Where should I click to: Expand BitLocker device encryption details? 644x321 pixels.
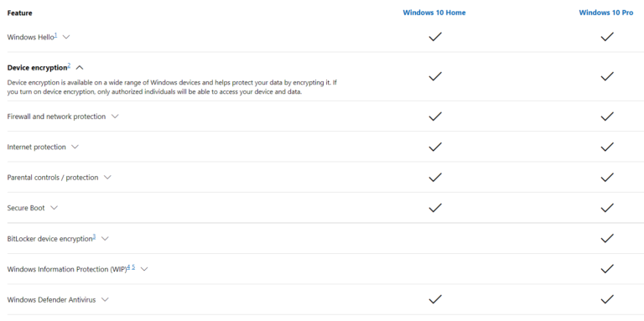pyautogui.click(x=105, y=239)
